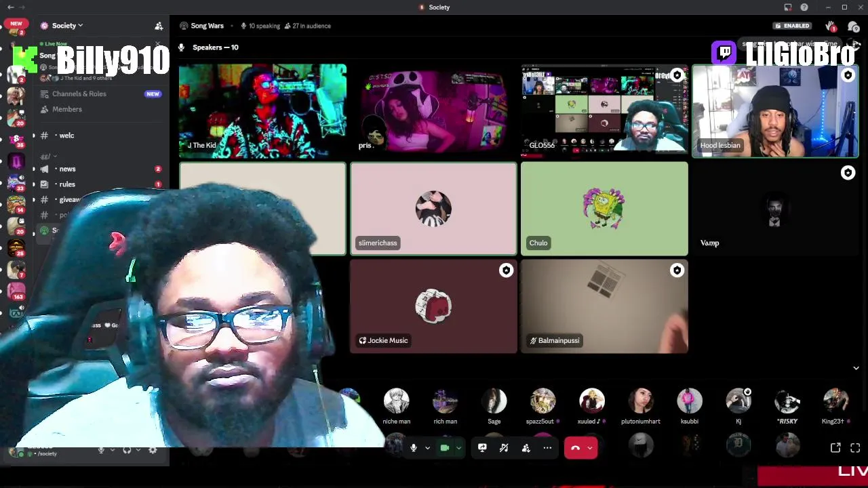Image resolution: width=868 pixels, height=488 pixels.
Task: Open microphone options arrow beside mic button
Action: click(427, 448)
